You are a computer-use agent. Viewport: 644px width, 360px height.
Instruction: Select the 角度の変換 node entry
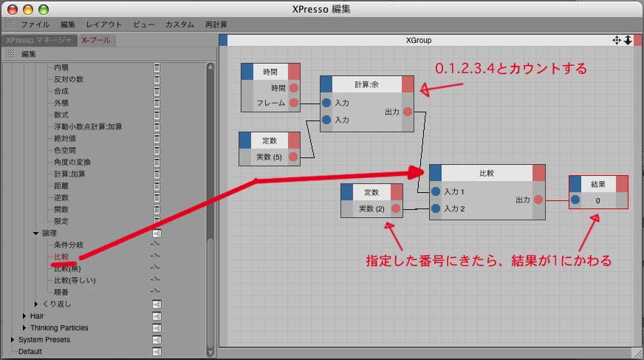(x=72, y=162)
